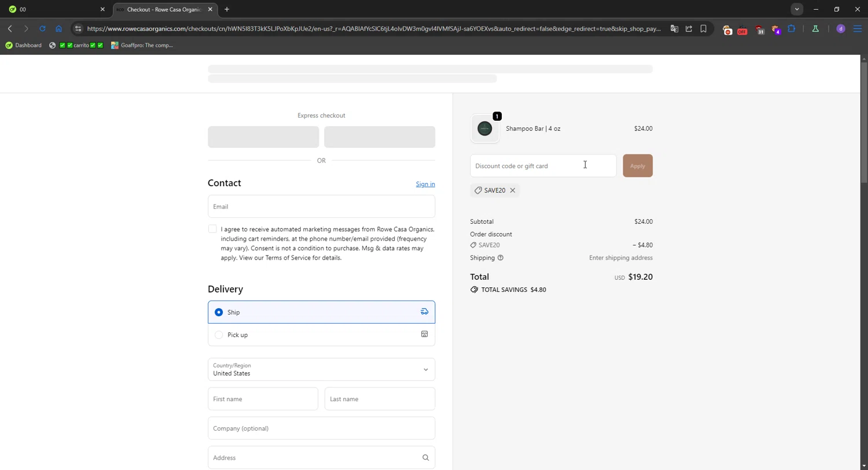Click the Ship truck icon
868x470 pixels.
pos(424,312)
